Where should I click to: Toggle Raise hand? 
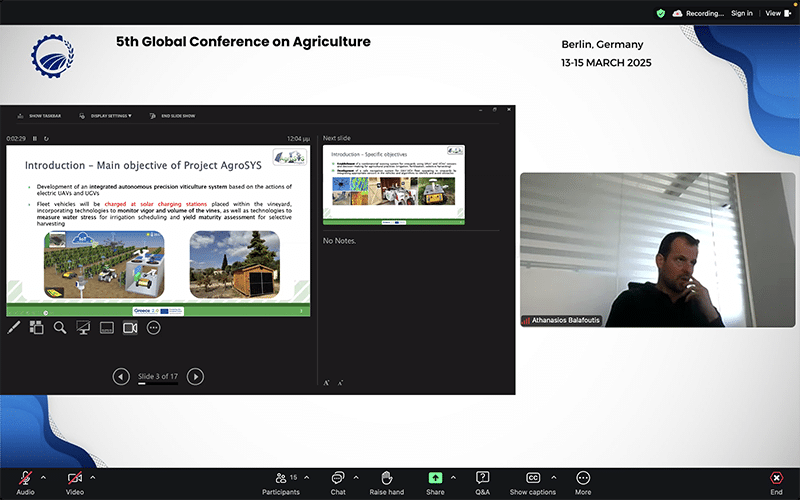click(387, 483)
